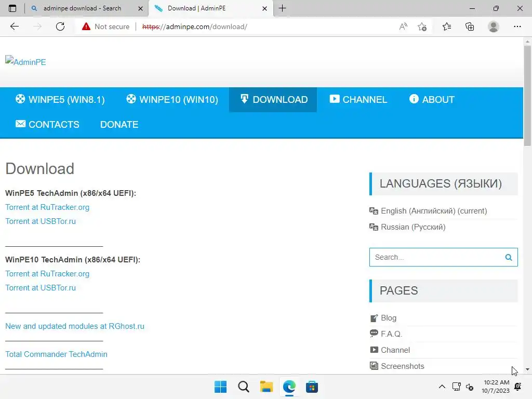Open WINPE5 (WIN8.1) menu item

pyautogui.click(x=60, y=99)
